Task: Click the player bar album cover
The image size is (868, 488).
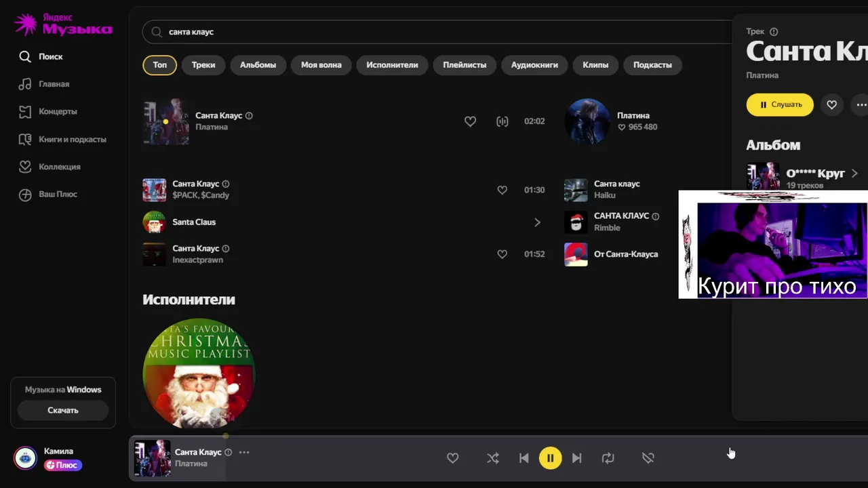Action: tap(152, 458)
